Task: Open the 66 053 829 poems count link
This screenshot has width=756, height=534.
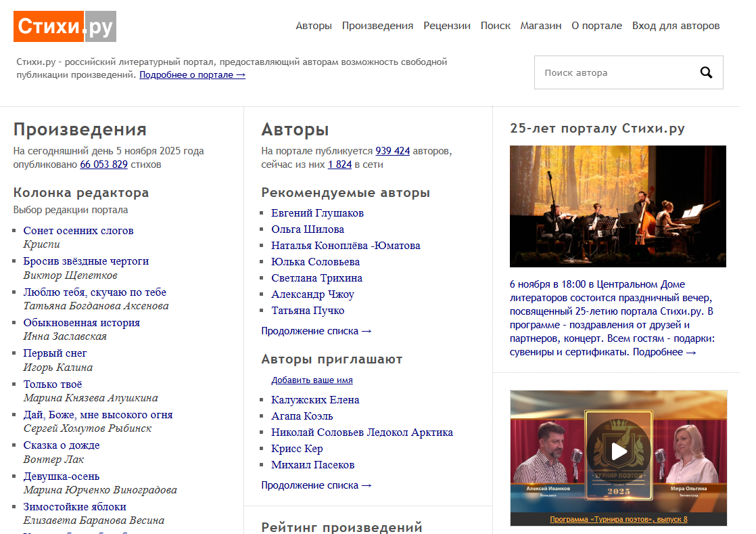Action: click(x=103, y=164)
